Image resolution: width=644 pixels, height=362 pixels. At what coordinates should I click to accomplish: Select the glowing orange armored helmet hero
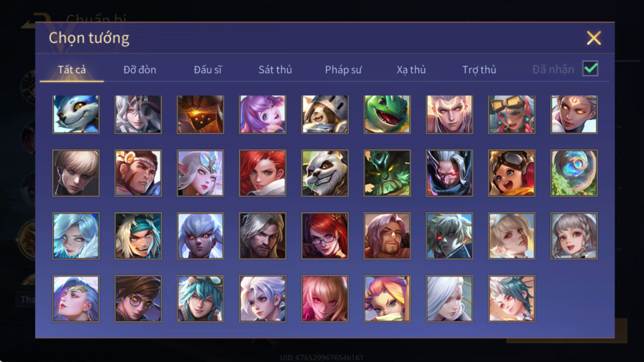[200, 114]
